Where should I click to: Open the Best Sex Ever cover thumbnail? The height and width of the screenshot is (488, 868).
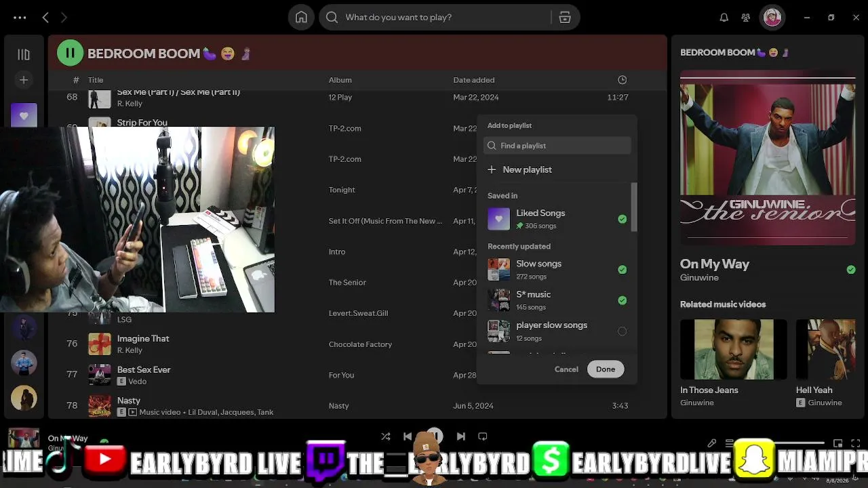[100, 375]
